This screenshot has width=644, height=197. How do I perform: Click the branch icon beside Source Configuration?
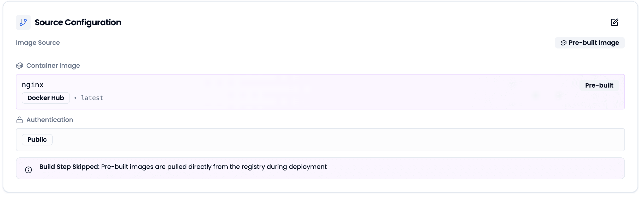pos(23,22)
